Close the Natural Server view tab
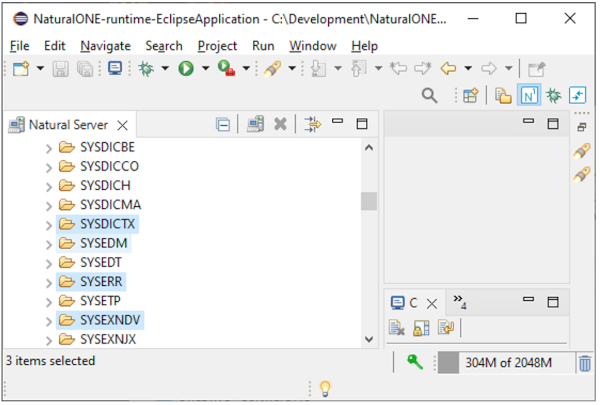Screen dimensions: 600x405 tap(122, 126)
